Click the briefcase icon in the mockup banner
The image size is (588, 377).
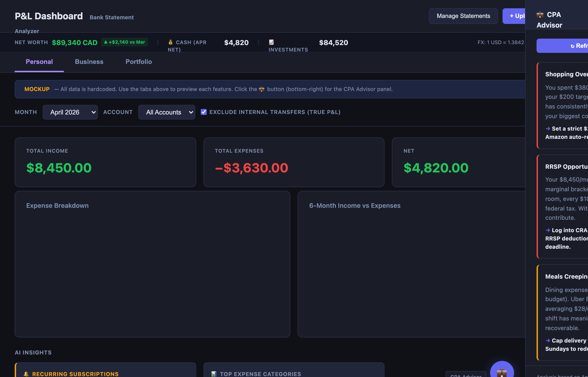(x=261, y=89)
